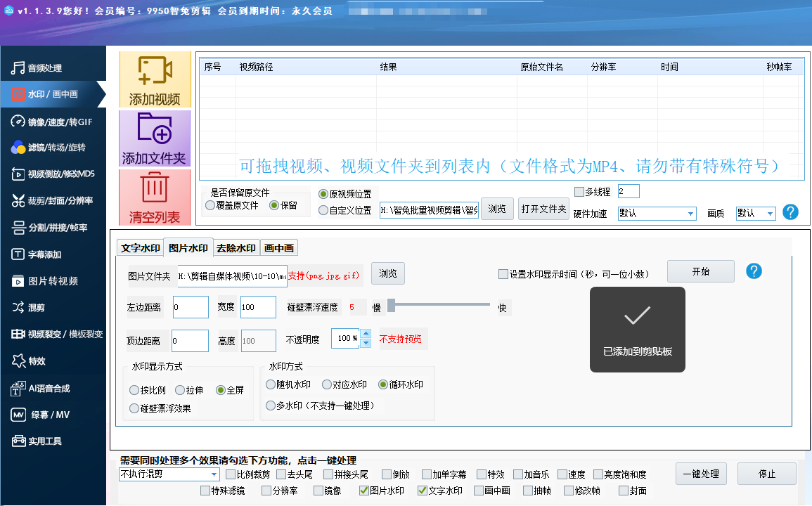The image size is (812, 506).
Task: Open 音频处理 audio processing in sidebar
Action: (x=45, y=68)
